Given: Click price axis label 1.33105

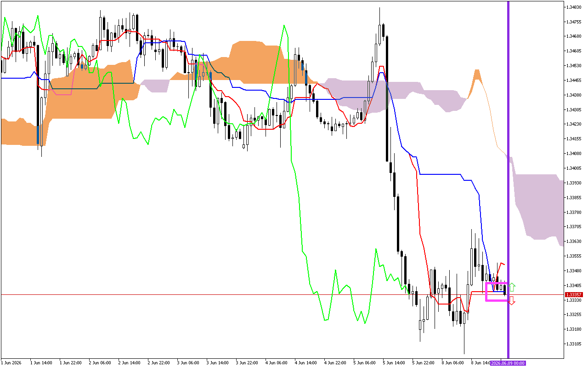Looking at the screenshot, I should 574,344.
